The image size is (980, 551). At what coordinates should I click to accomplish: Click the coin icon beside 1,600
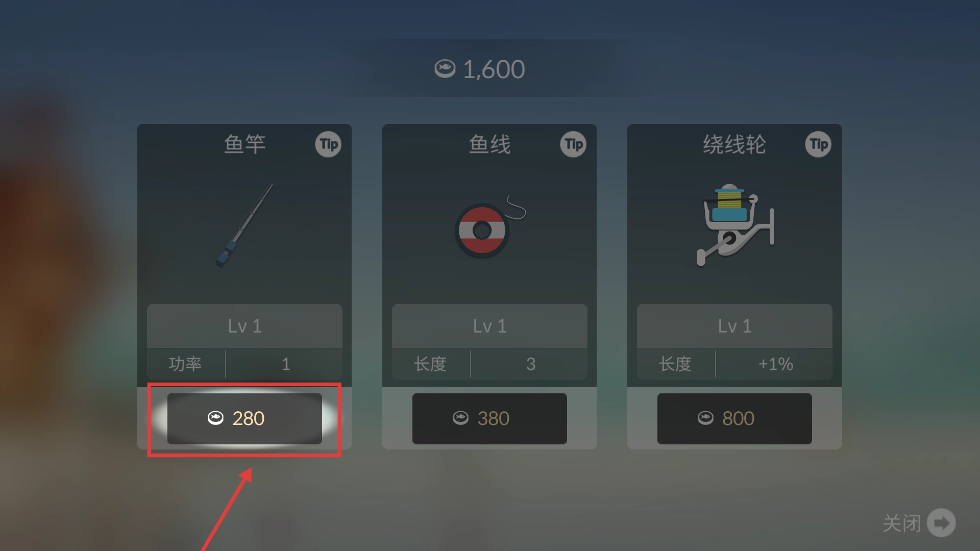pyautogui.click(x=445, y=68)
